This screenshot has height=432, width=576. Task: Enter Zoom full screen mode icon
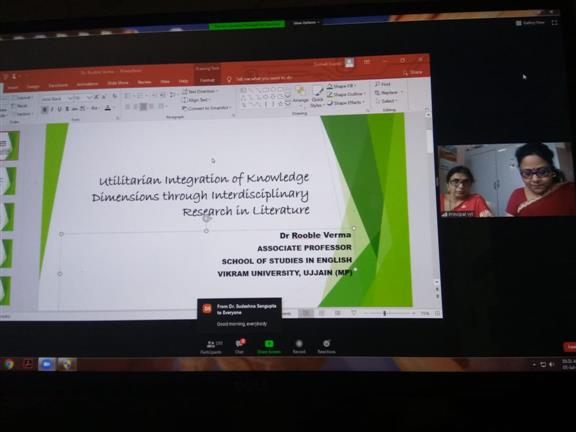click(x=555, y=23)
